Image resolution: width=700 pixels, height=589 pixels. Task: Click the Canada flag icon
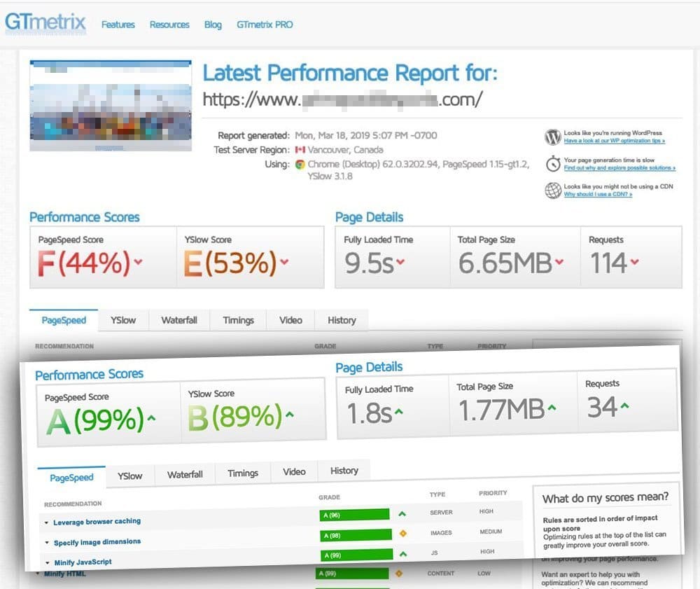300,150
